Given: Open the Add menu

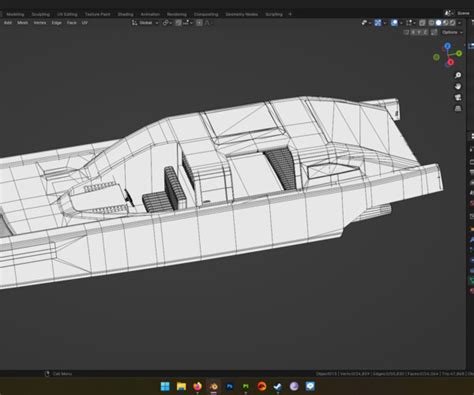Looking at the screenshot, I should tap(8, 23).
